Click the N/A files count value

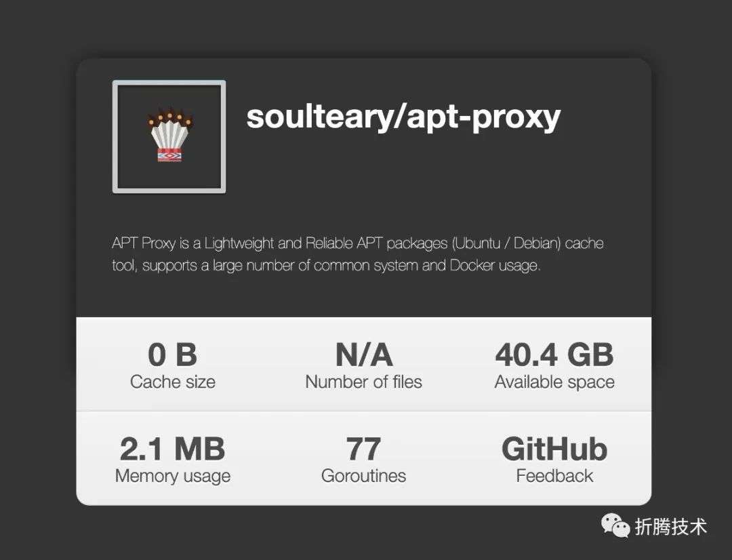364,355
